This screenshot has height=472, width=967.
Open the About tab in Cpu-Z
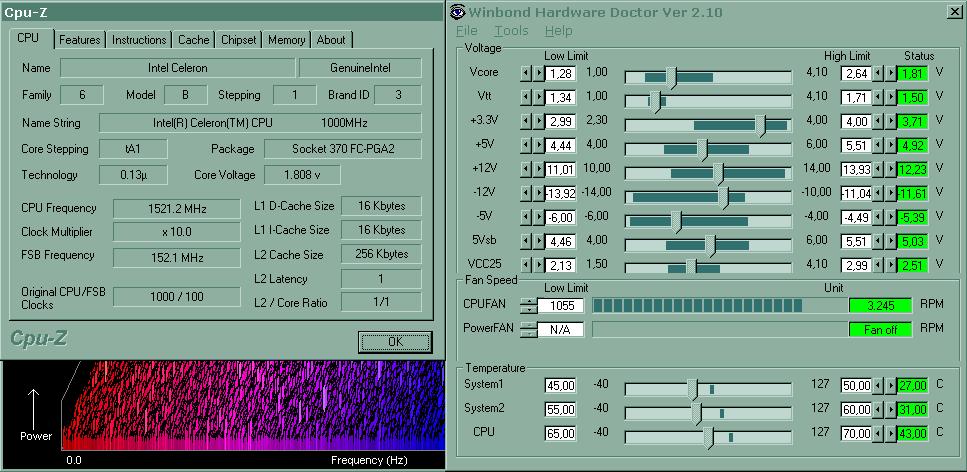click(331, 39)
